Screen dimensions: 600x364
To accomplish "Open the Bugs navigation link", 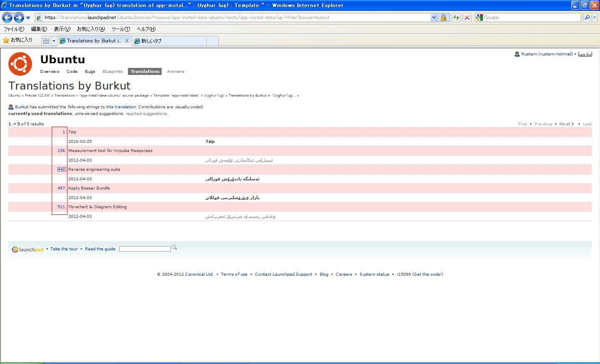I will pyautogui.click(x=90, y=72).
